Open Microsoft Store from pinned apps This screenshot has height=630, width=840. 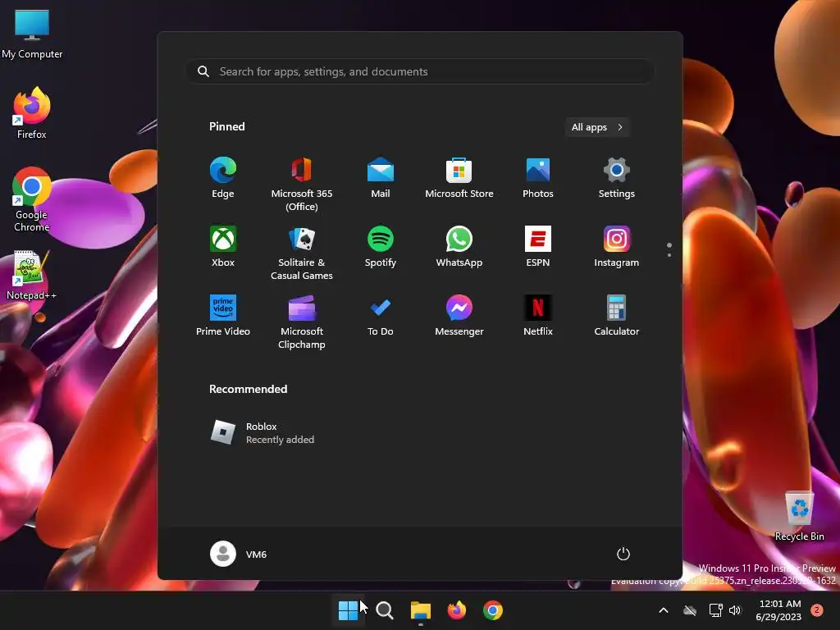(459, 178)
